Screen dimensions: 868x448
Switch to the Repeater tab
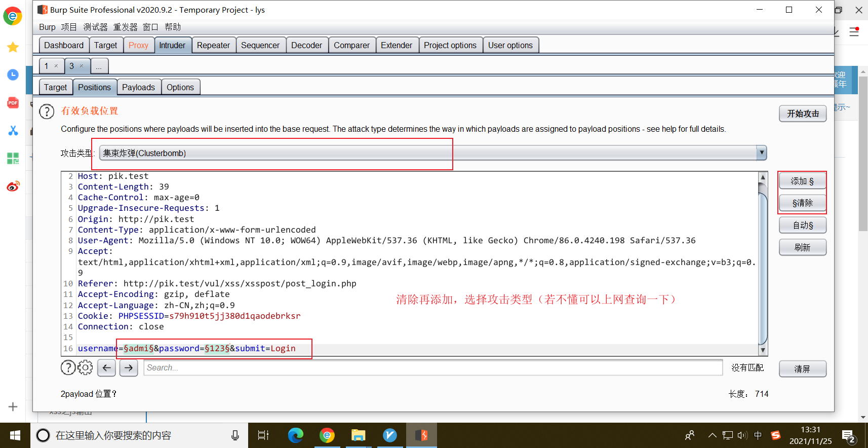[213, 45]
